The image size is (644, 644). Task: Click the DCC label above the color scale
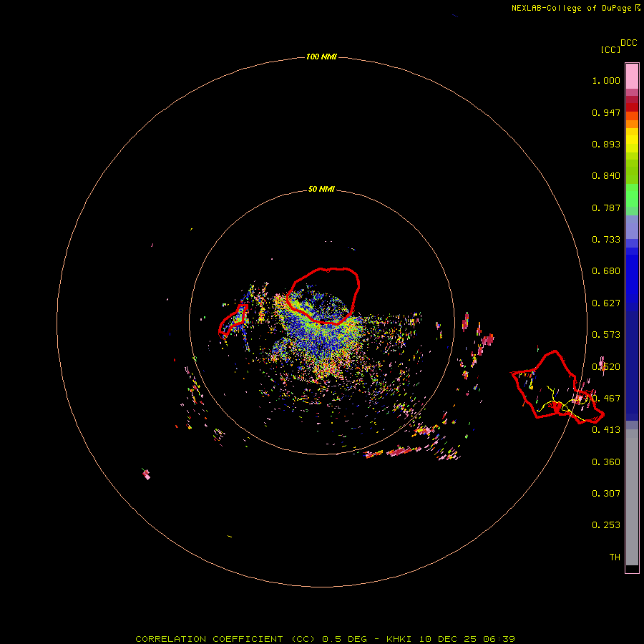point(629,43)
